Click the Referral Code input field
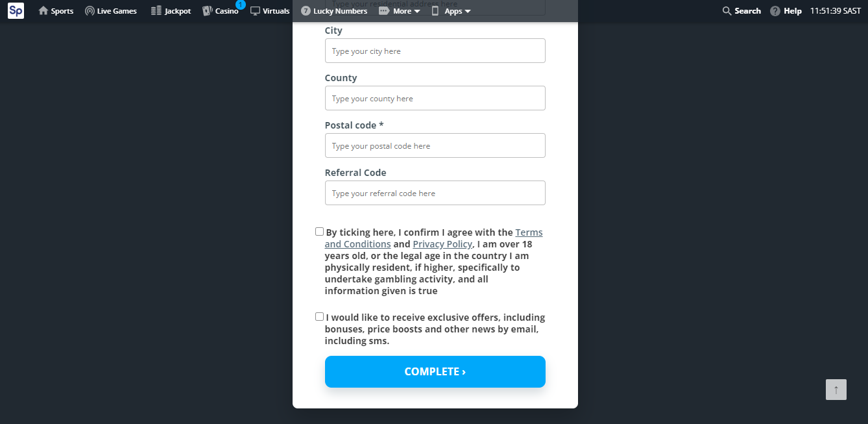Viewport: 868px width, 424px height. pyautogui.click(x=435, y=193)
